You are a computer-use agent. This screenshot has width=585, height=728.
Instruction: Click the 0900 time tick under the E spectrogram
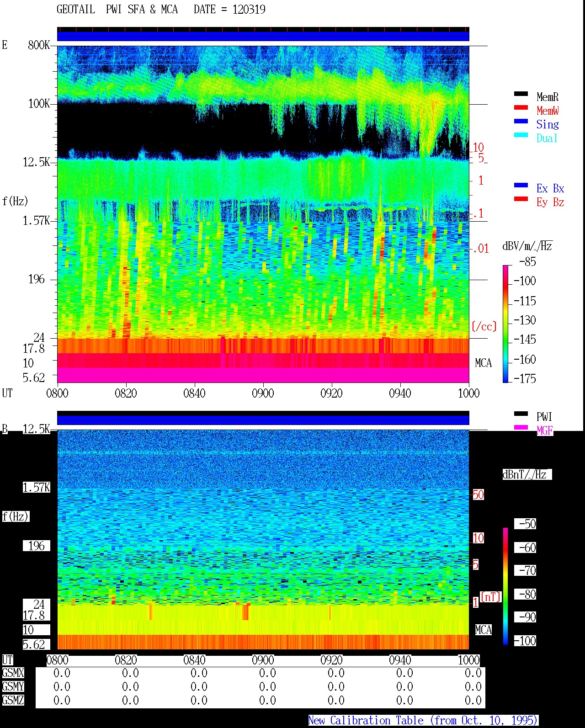point(263,393)
